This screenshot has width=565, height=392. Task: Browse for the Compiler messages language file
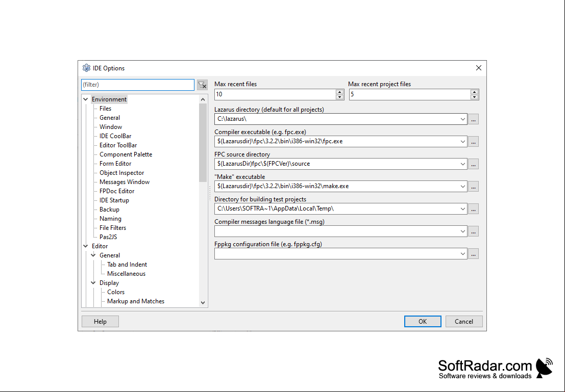pos(474,231)
